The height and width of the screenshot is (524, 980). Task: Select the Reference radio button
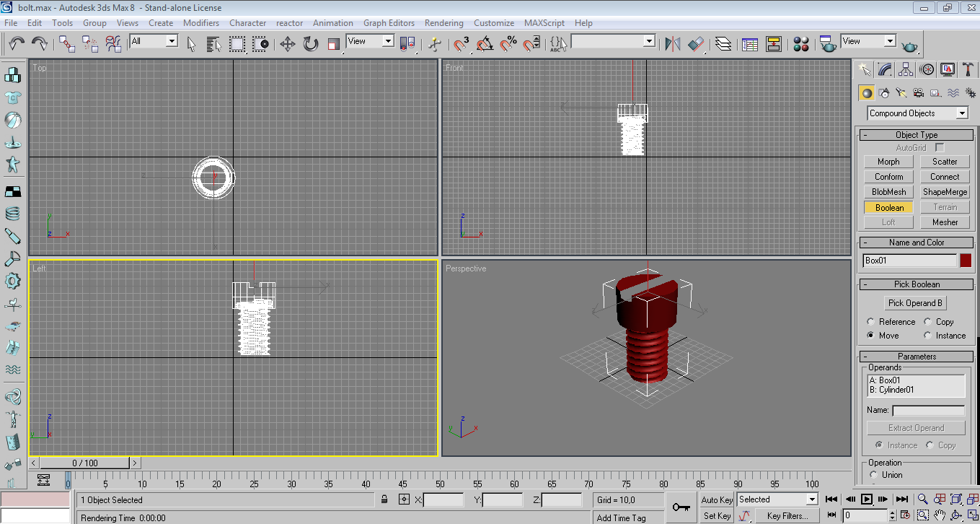[x=871, y=322]
